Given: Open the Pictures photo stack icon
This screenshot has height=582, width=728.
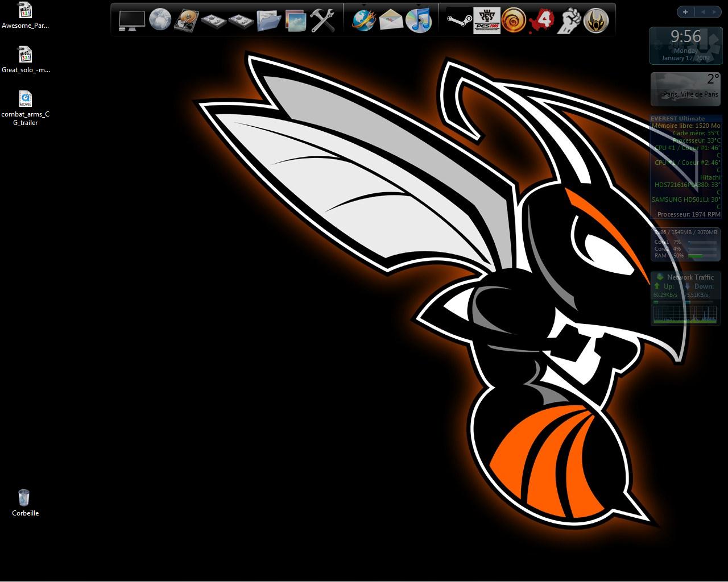Looking at the screenshot, I should [x=295, y=20].
